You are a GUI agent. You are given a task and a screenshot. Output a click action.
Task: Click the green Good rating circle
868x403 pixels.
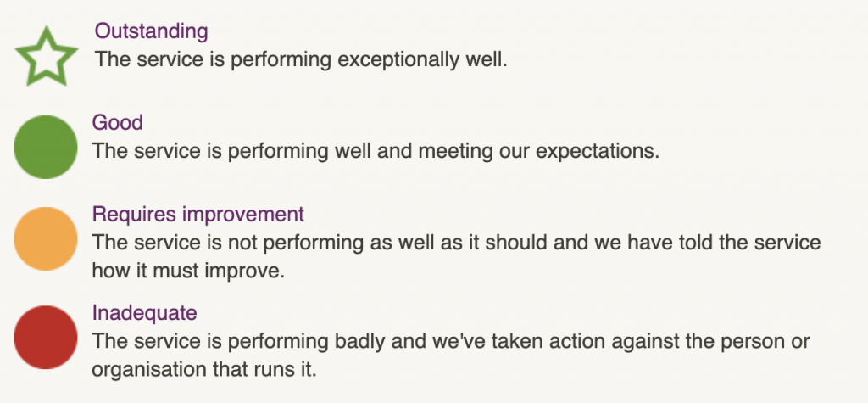pos(46,147)
